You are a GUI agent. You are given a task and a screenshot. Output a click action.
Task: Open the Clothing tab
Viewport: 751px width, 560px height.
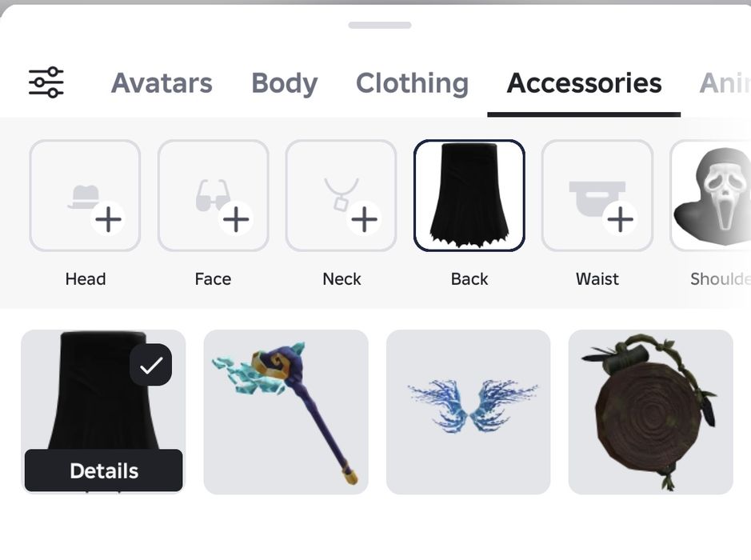pyautogui.click(x=413, y=83)
